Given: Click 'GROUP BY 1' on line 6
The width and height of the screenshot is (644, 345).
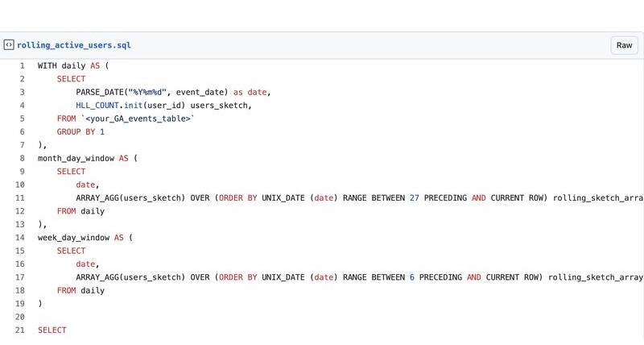Looking at the screenshot, I should coord(81,131).
